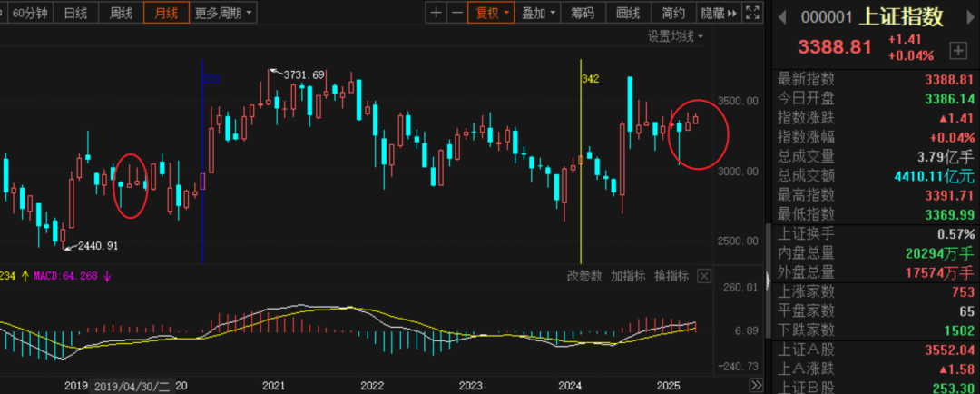Image resolution: width=980 pixels, height=394 pixels.
Task: Click double-arrow at timeline bottom right
Action: pos(756,385)
